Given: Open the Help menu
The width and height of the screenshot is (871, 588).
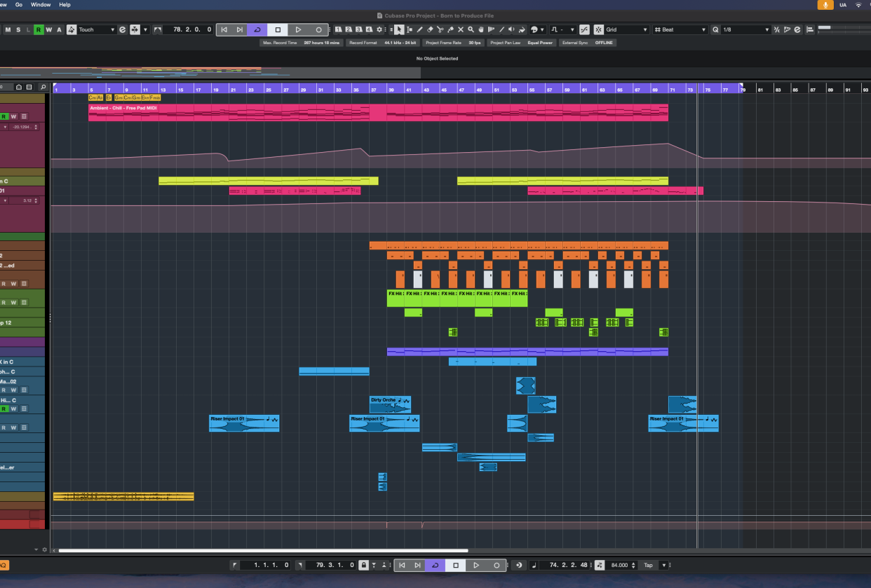Looking at the screenshot, I should tap(65, 4).
